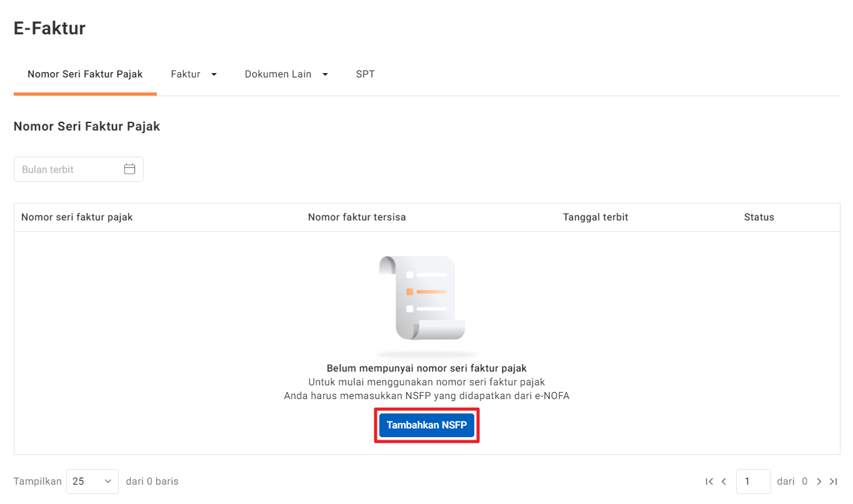The image size is (853, 504).
Task: Expand the Faktur dropdown arrow
Action: point(214,74)
